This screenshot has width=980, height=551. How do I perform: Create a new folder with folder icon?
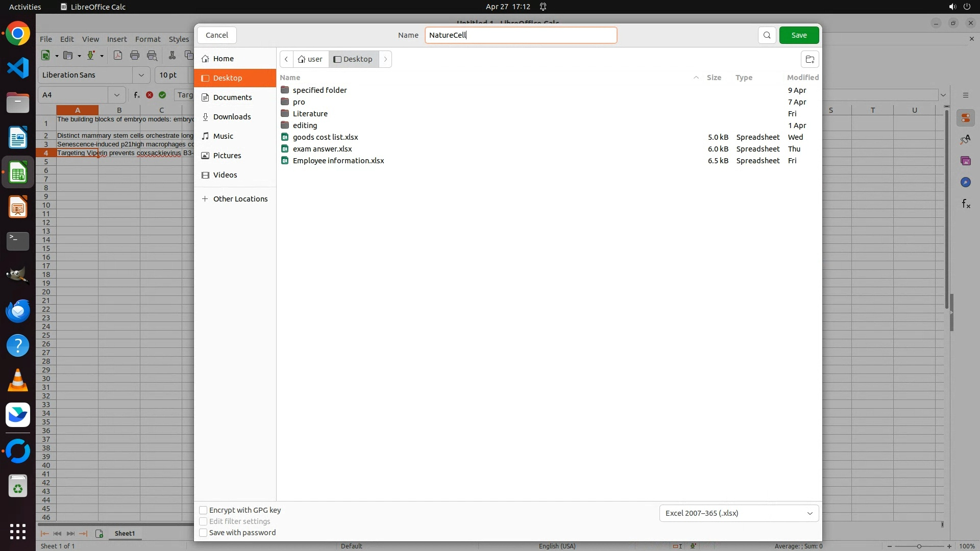tap(810, 59)
